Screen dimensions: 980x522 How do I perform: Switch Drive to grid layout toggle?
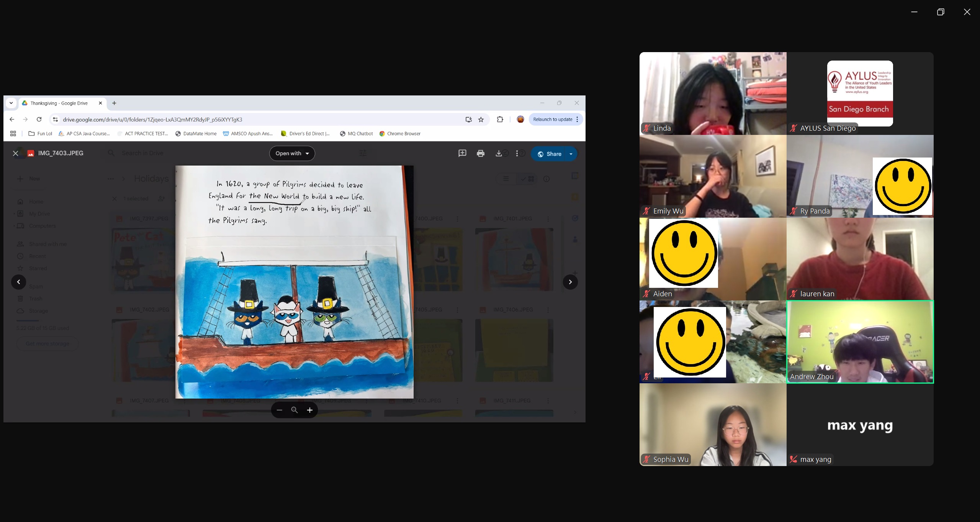pos(527,179)
